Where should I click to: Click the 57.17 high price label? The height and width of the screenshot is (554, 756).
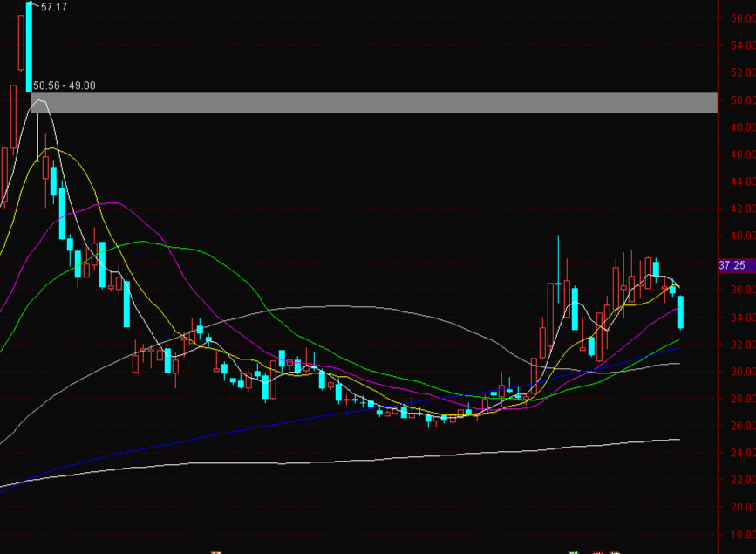click(54, 7)
